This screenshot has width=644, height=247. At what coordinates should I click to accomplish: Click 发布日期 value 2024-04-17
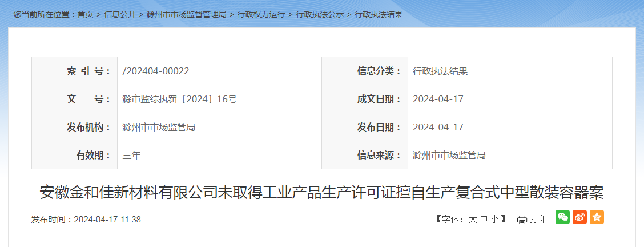coord(438,127)
